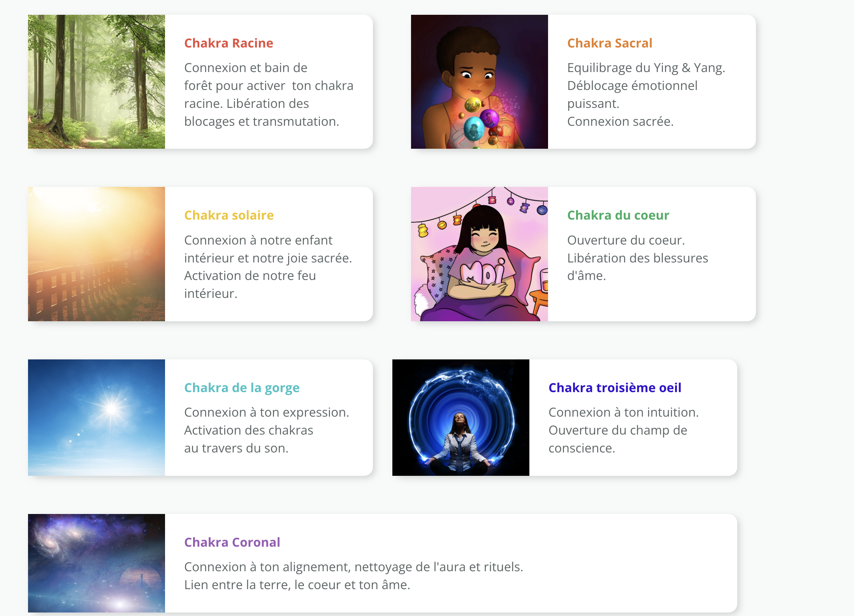Viewport: 854px width, 616px height.
Task: Click the orange Chakra Sacral heading
Action: tap(610, 43)
